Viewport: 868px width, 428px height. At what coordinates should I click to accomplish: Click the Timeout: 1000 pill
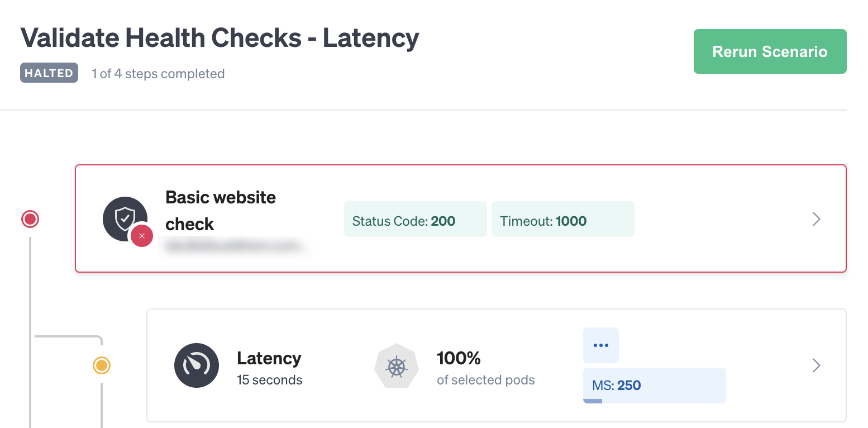point(562,219)
